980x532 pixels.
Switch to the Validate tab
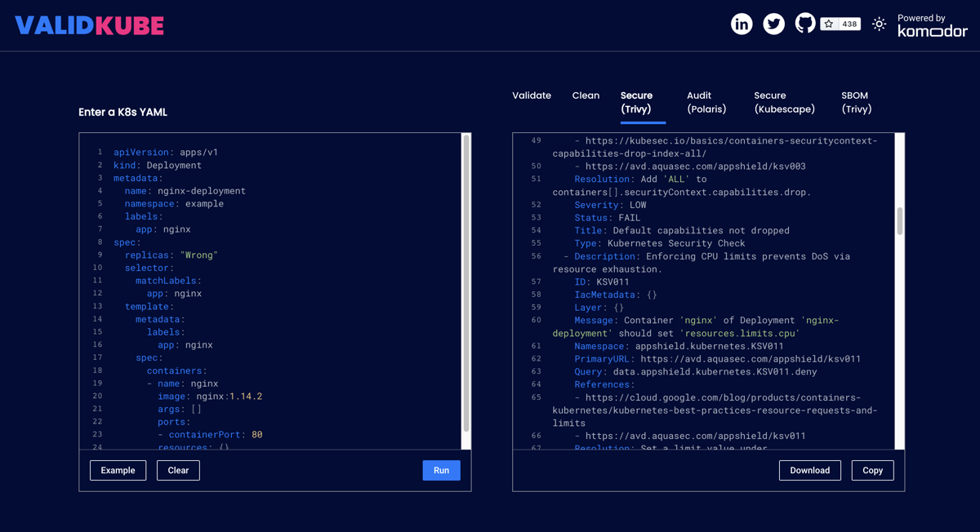(x=532, y=95)
